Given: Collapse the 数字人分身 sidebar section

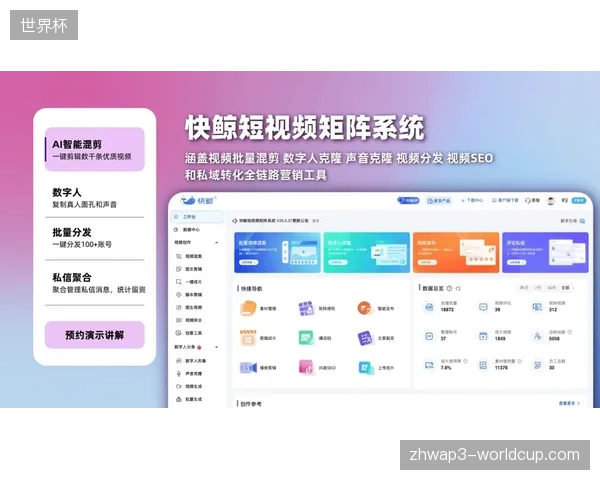Looking at the screenshot, I should click(217, 347).
